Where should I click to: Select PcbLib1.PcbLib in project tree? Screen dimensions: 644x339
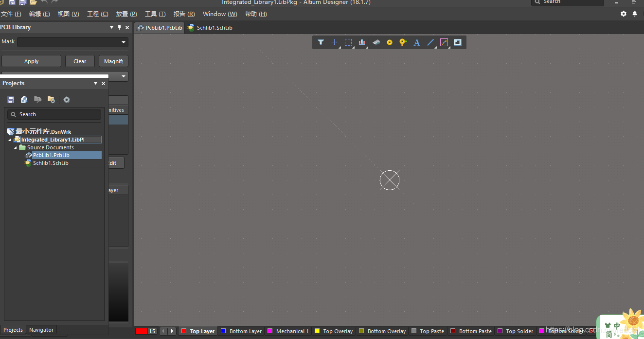[51, 155]
